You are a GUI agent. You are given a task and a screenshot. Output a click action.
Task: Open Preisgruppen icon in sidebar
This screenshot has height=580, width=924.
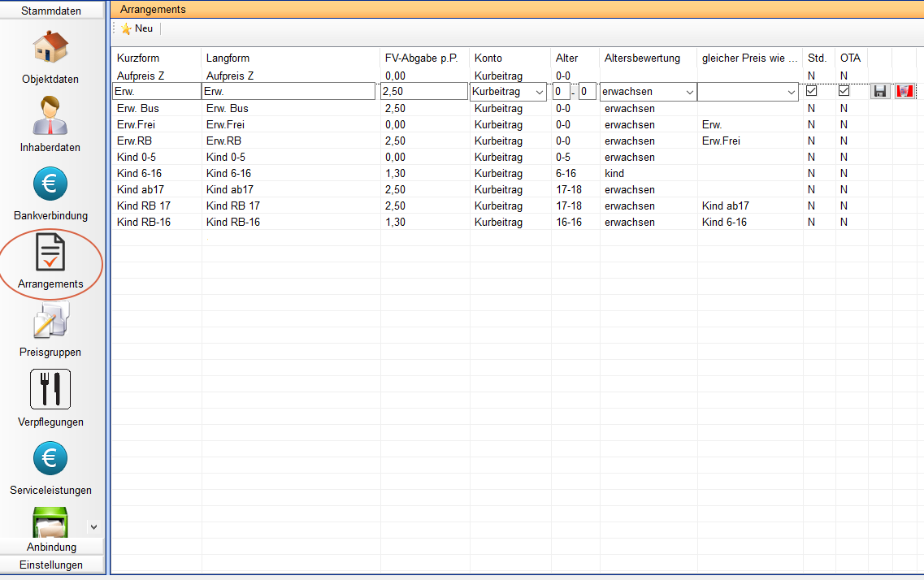click(50, 321)
